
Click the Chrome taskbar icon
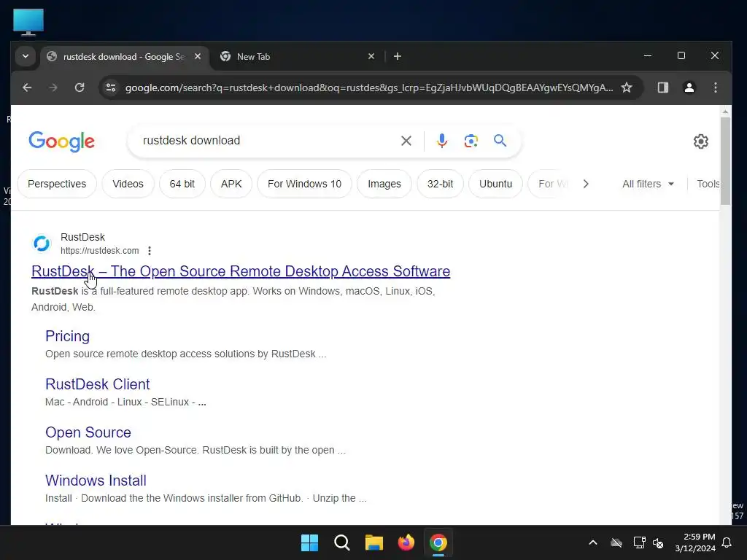tap(438, 542)
